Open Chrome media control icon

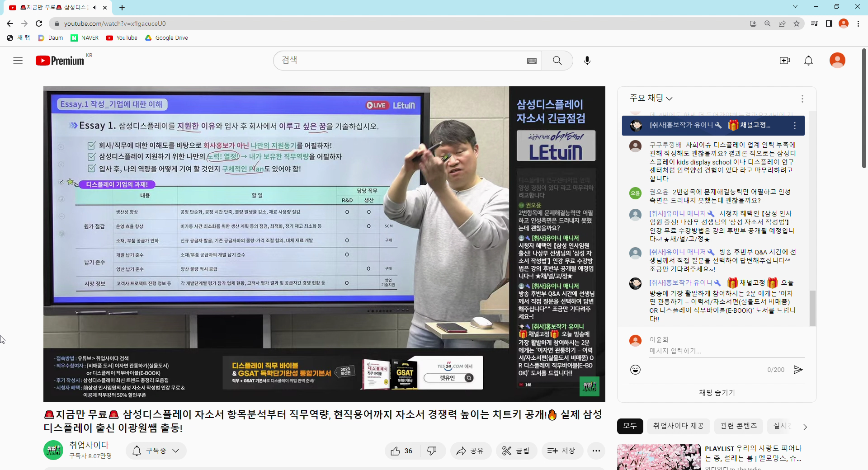pyautogui.click(x=814, y=23)
